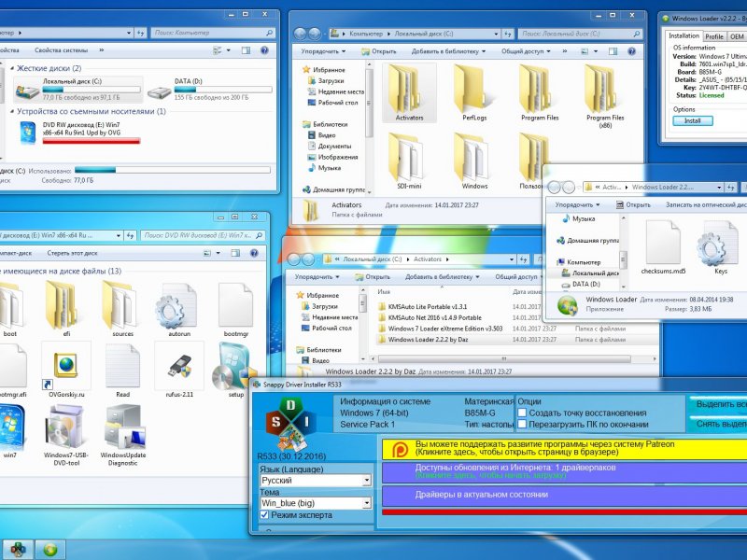Click the search field in the Computer window
The width and height of the screenshot is (747, 560).
(x=213, y=33)
